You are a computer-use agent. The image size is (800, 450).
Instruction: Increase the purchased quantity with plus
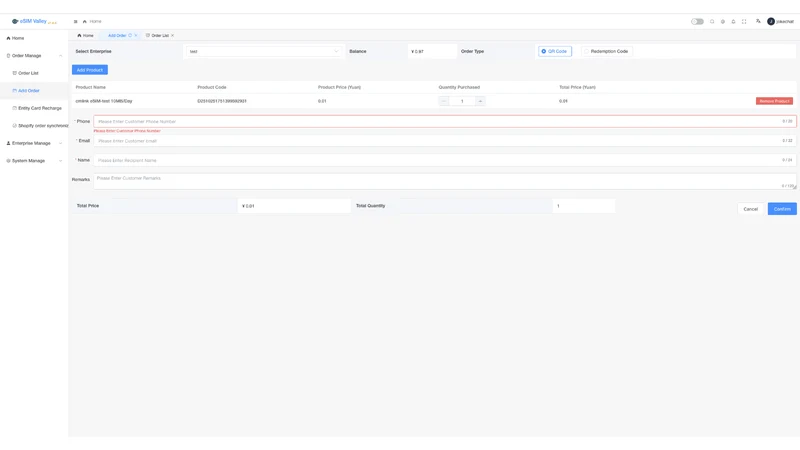[480, 101]
